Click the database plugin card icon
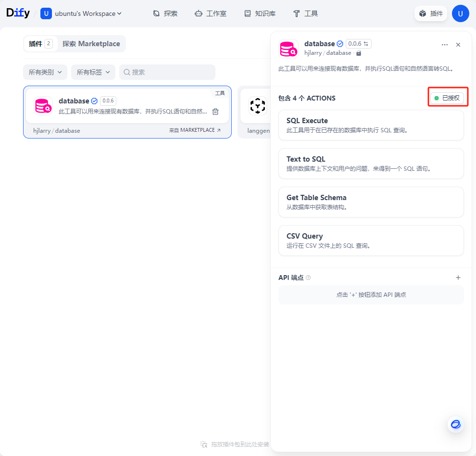The width and height of the screenshot is (476, 456). point(43,106)
